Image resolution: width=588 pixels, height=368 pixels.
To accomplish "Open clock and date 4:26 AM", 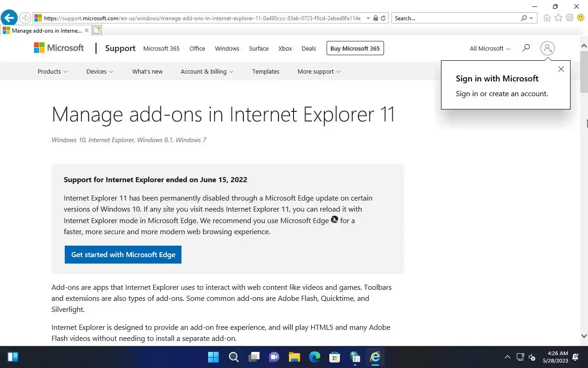I will coord(555,357).
